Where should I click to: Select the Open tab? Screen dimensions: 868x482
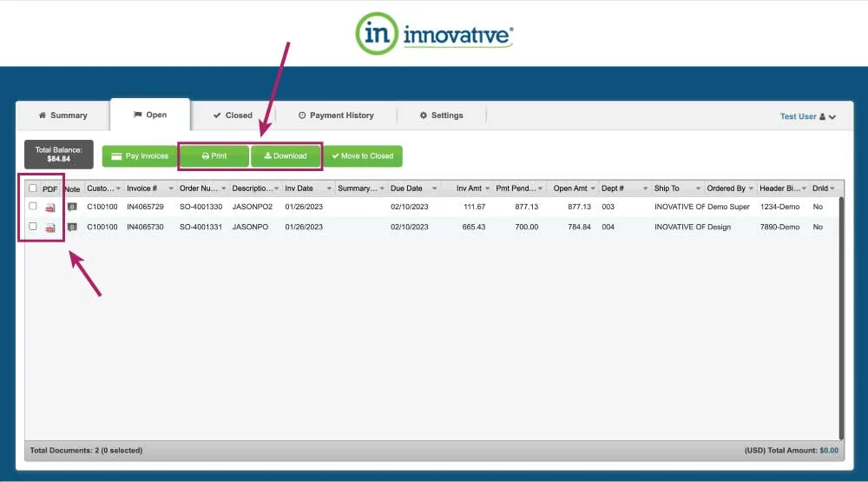pos(150,115)
